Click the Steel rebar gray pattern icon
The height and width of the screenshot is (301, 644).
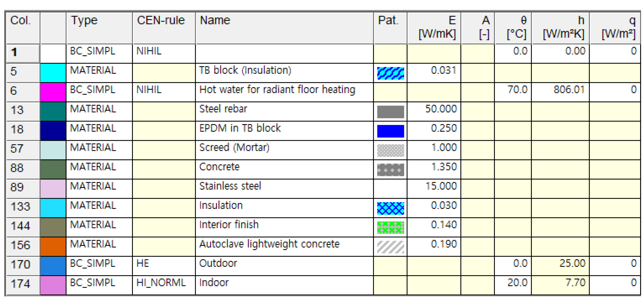point(390,112)
